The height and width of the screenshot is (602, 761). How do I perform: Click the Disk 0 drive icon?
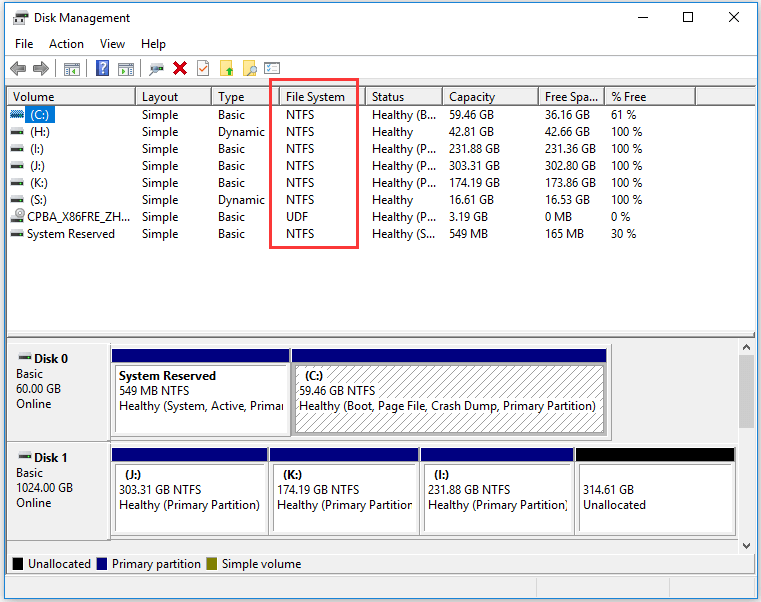24,357
